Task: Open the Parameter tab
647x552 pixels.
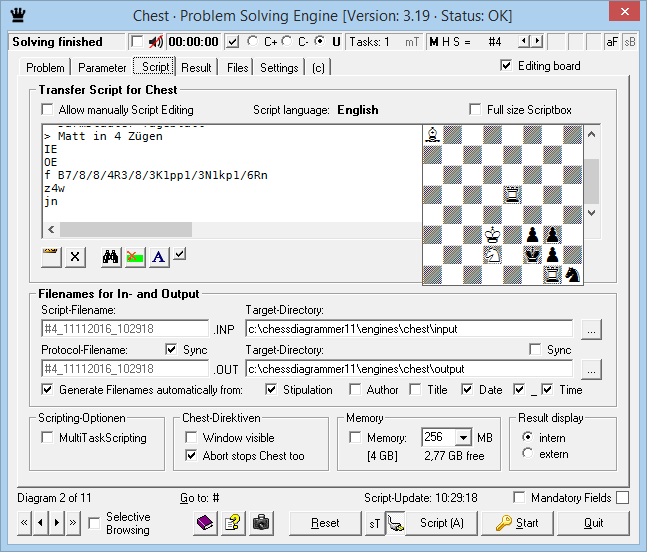Action: coord(102,67)
